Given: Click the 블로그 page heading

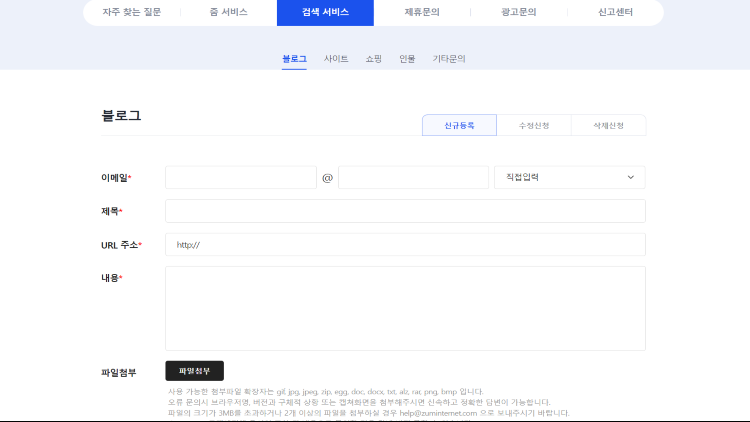Looking at the screenshot, I should tap(121, 116).
